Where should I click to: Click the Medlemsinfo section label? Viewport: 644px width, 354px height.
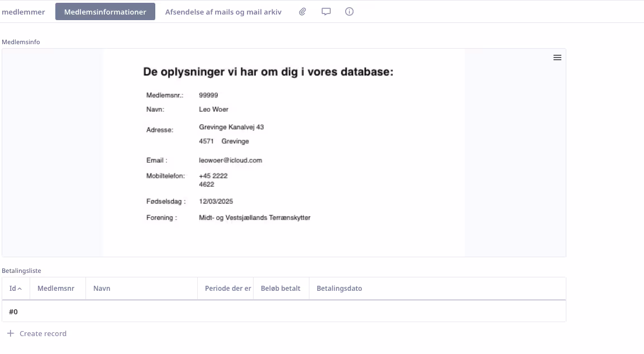pos(21,42)
